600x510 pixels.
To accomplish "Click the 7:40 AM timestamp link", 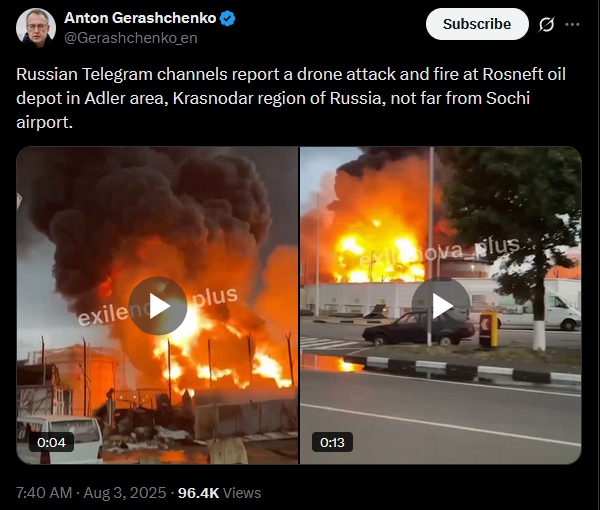I will (44, 493).
